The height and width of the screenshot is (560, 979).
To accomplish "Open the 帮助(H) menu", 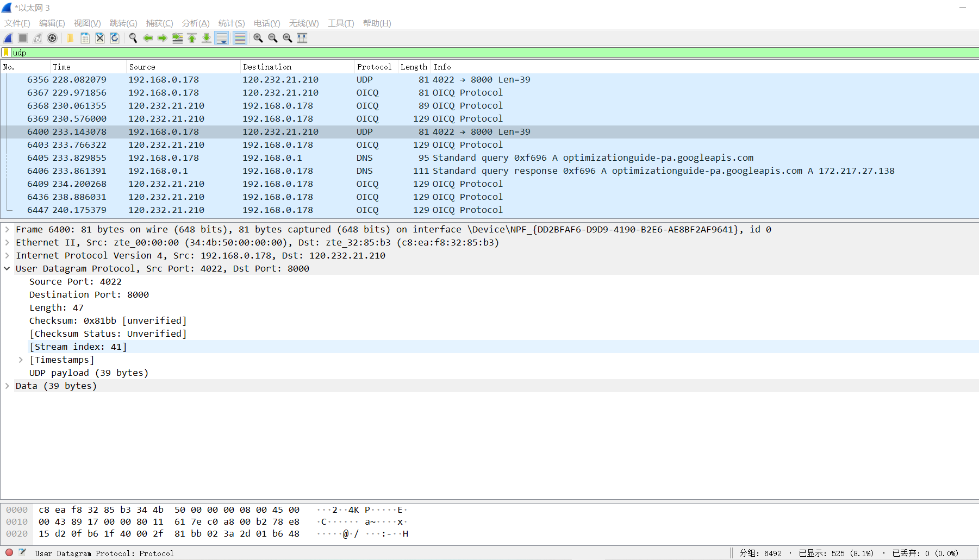I will [377, 23].
